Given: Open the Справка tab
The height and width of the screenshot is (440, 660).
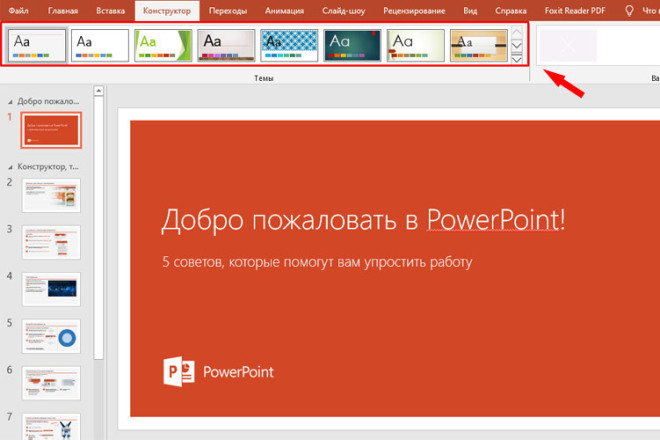Looking at the screenshot, I should coord(511,11).
